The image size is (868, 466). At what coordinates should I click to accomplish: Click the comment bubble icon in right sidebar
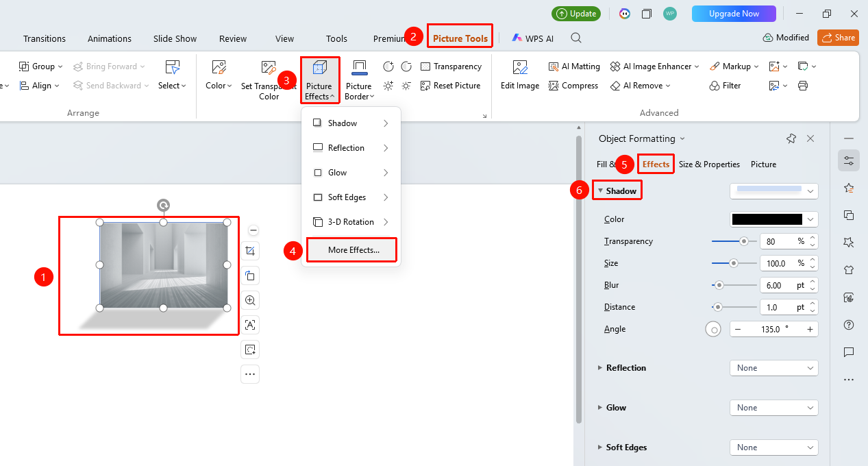pyautogui.click(x=849, y=352)
